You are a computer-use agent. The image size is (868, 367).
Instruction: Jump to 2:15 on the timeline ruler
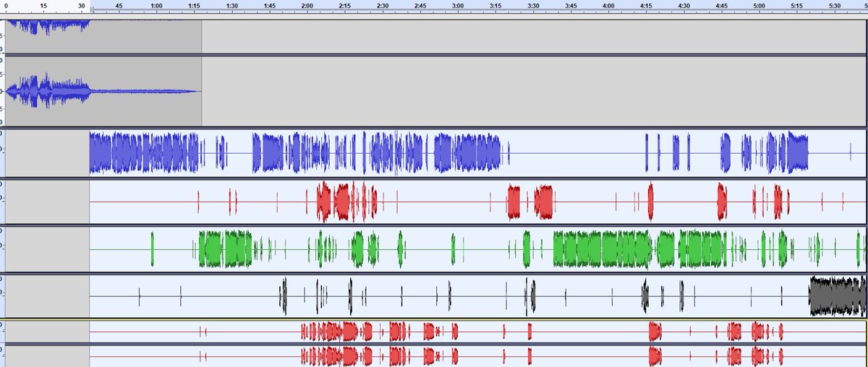point(344,5)
